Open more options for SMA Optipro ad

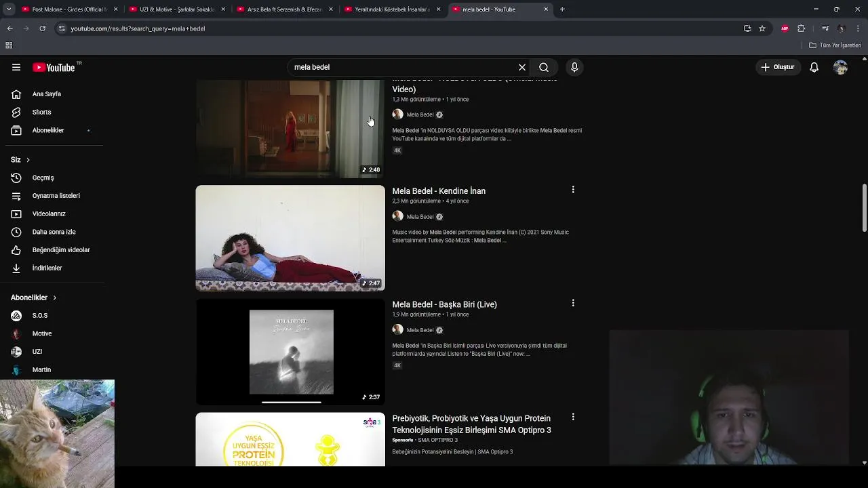pos(573,417)
